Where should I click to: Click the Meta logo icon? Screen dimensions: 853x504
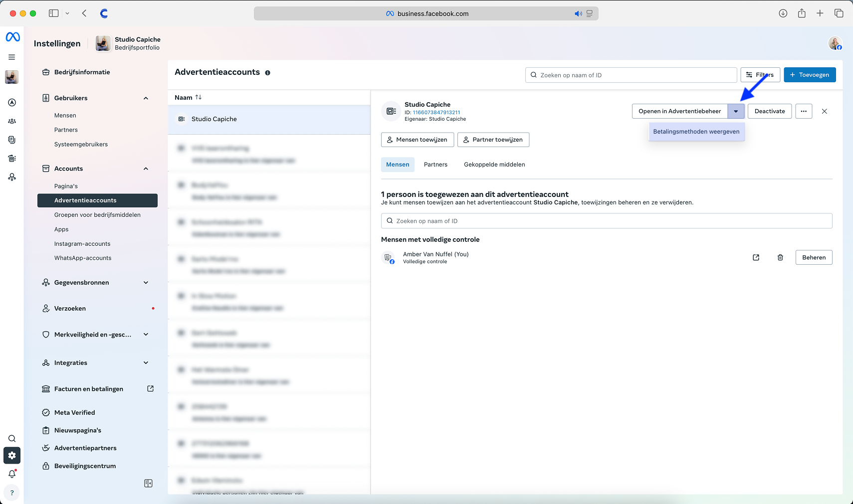point(12,37)
